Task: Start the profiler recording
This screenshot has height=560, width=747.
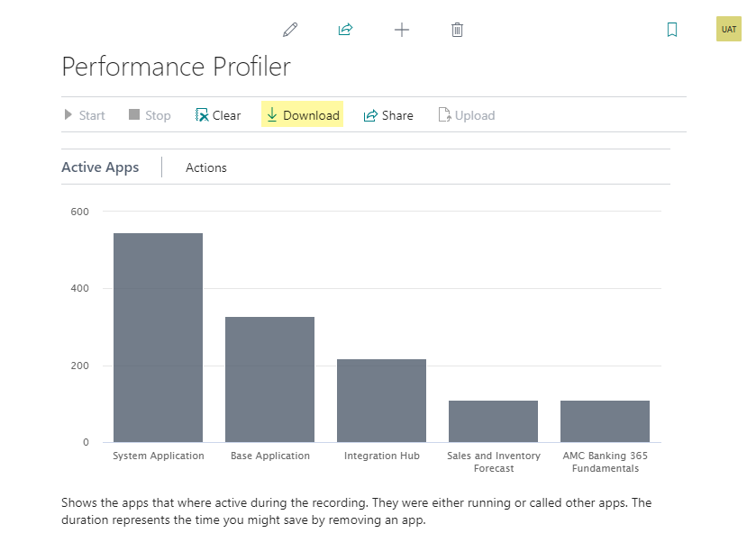Action: 85,115
